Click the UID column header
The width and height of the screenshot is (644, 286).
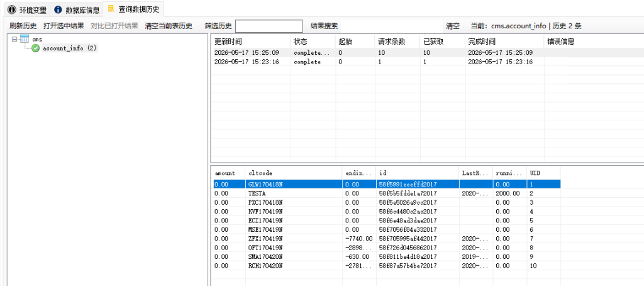[544, 173]
